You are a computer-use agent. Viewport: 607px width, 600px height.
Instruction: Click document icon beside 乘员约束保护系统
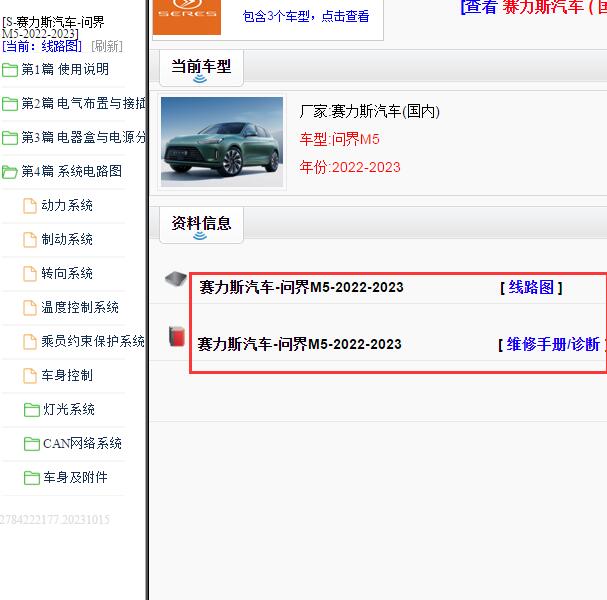coord(30,342)
